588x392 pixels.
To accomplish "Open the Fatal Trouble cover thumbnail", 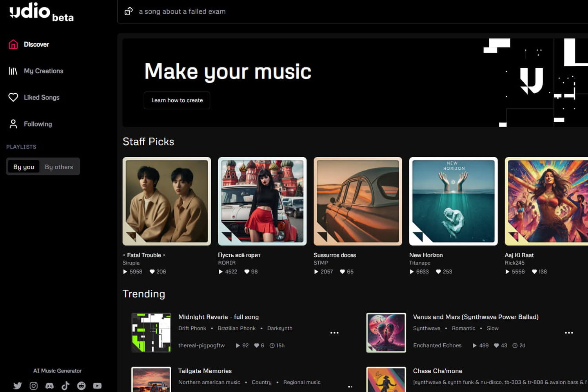I will (x=167, y=201).
